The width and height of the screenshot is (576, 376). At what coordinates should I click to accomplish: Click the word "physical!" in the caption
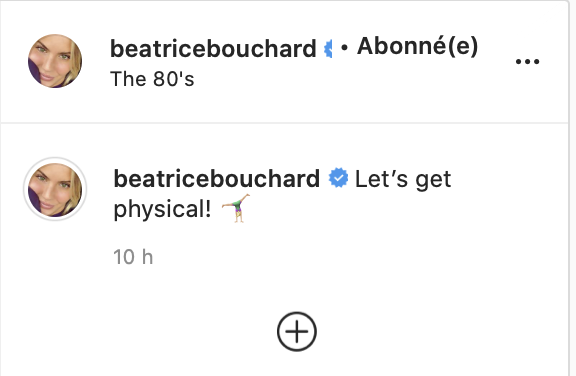pos(162,210)
